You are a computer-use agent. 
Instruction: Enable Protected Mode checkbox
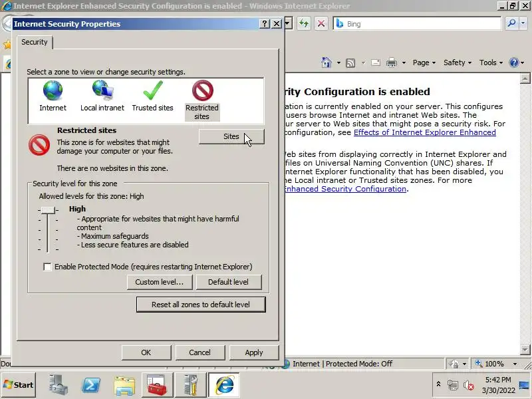point(47,267)
